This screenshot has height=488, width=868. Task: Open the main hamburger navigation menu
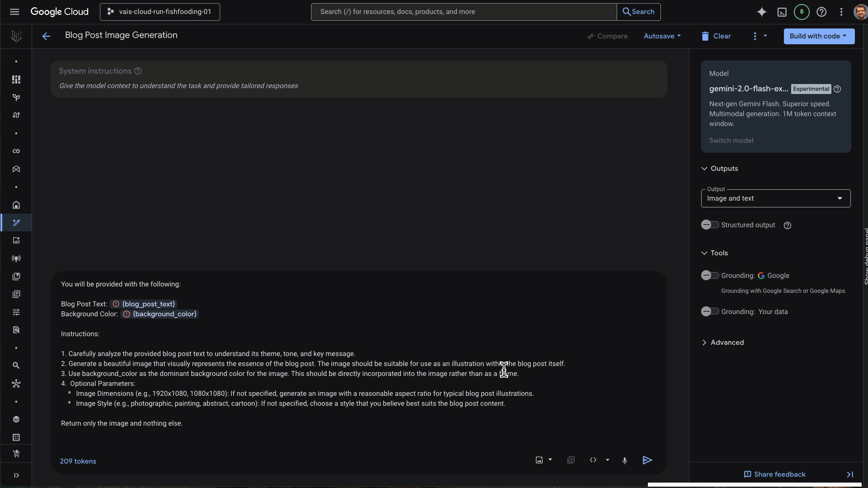tap(14, 12)
